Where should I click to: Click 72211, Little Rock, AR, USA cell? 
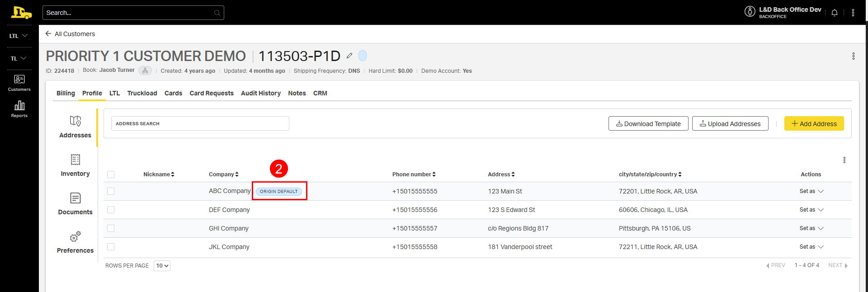click(x=658, y=247)
